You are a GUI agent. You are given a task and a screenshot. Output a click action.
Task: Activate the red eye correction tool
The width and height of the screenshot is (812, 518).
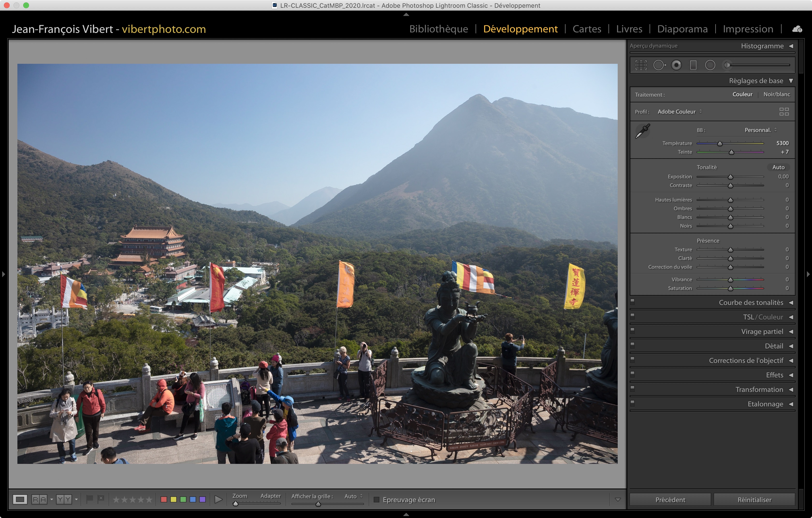(x=676, y=65)
